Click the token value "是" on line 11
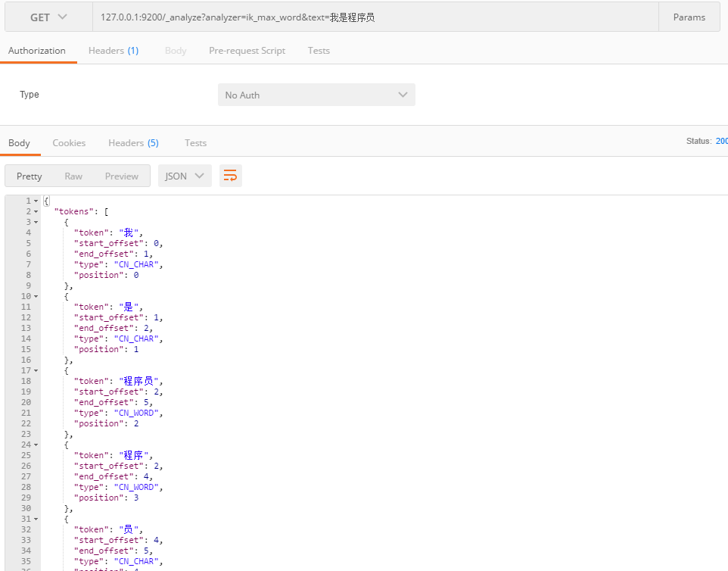The width and height of the screenshot is (728, 571). (x=129, y=307)
